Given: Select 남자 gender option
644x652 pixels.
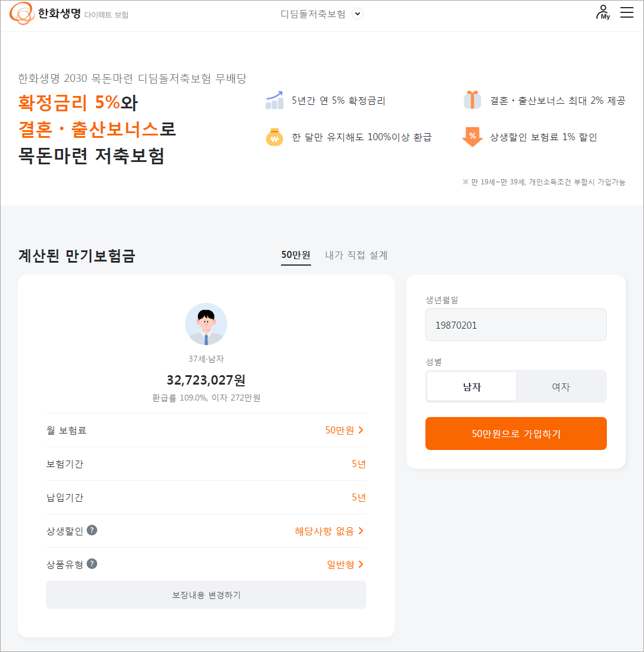Looking at the screenshot, I should coord(471,386).
